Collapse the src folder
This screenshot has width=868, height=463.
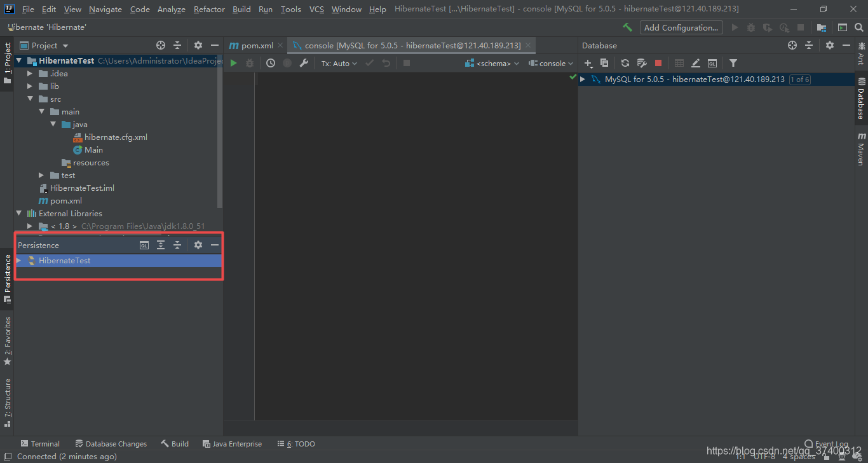[x=30, y=99]
